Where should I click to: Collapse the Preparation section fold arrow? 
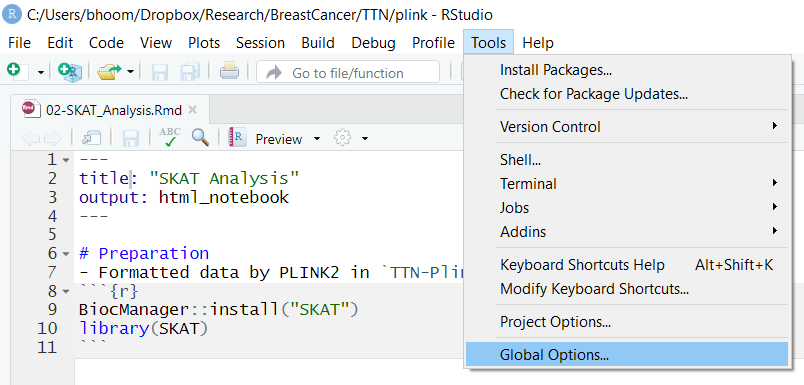click(x=66, y=254)
